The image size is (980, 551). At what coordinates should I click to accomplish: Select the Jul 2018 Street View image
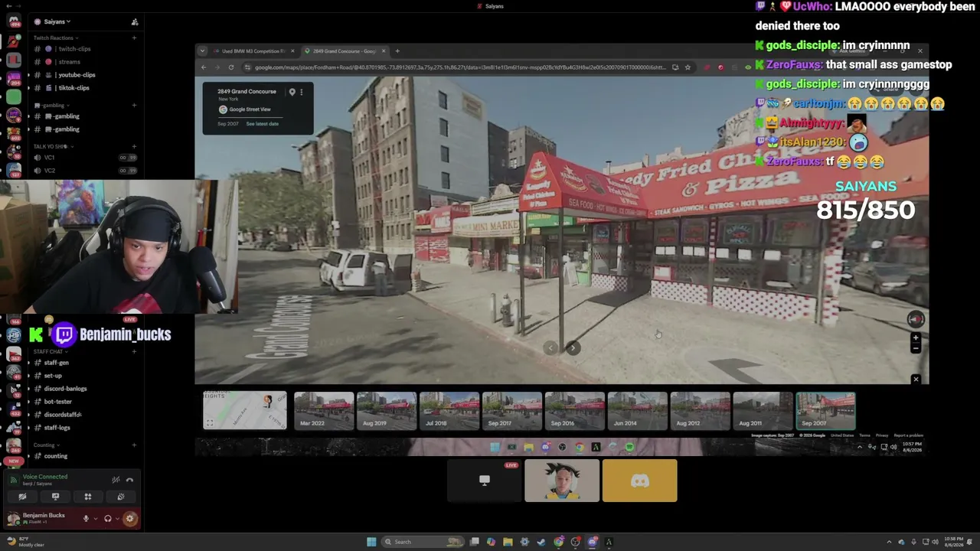pyautogui.click(x=449, y=411)
